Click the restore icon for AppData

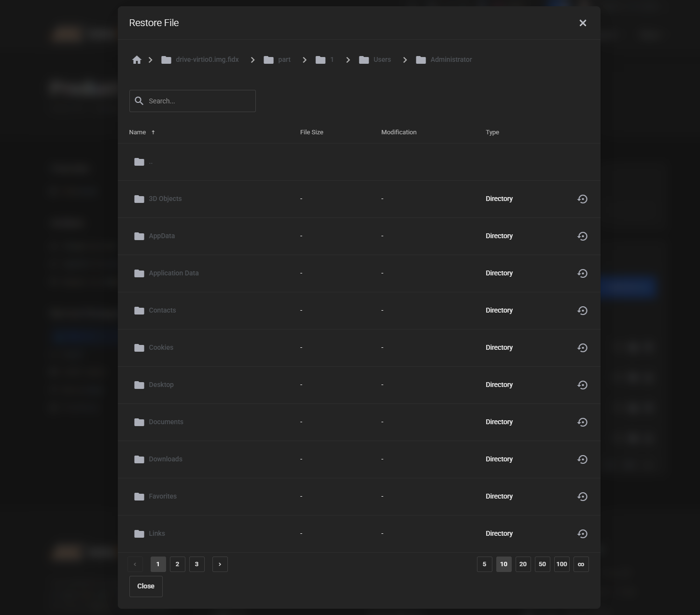click(x=582, y=236)
